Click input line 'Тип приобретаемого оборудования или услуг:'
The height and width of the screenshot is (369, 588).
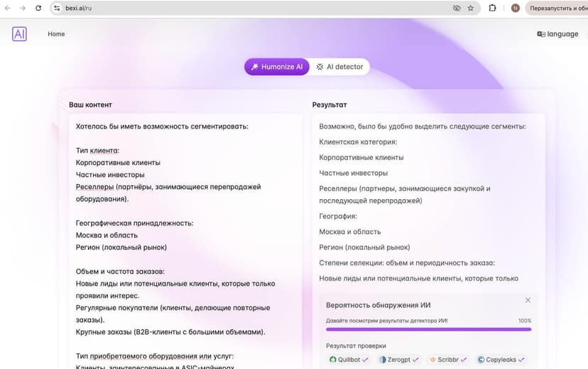(155, 356)
